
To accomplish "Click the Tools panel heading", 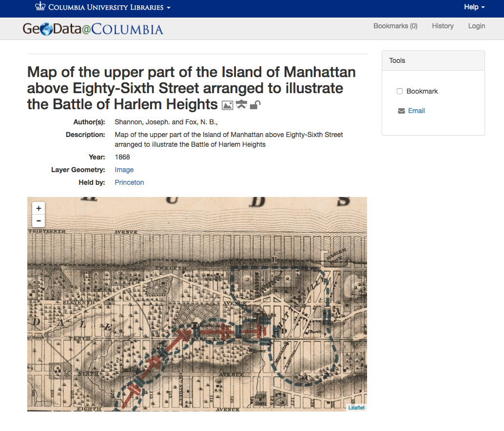I will click(x=433, y=60).
